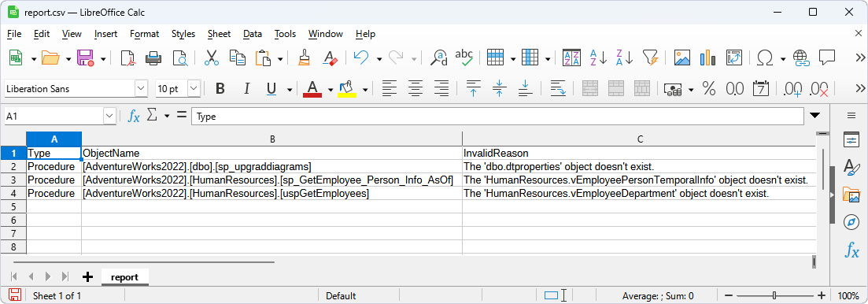Insert hyperlink globe icon
The width and height of the screenshot is (868, 304).
click(801, 57)
